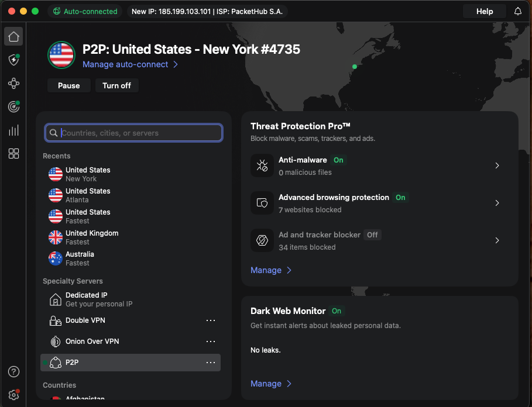Click Ad and tracker blocker icon
The height and width of the screenshot is (407, 532).
click(262, 240)
